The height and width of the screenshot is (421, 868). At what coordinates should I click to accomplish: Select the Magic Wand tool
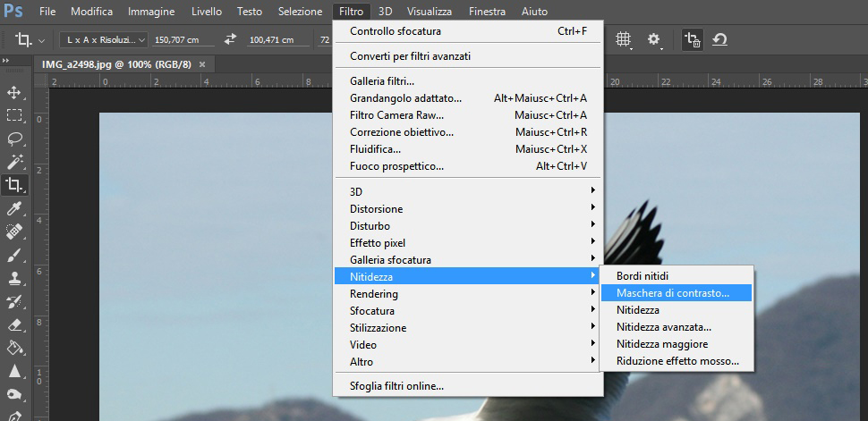click(x=13, y=161)
